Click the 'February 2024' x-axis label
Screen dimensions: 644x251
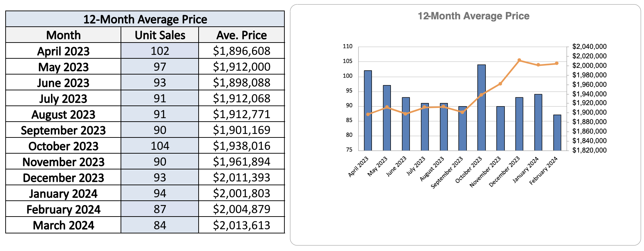click(x=543, y=170)
